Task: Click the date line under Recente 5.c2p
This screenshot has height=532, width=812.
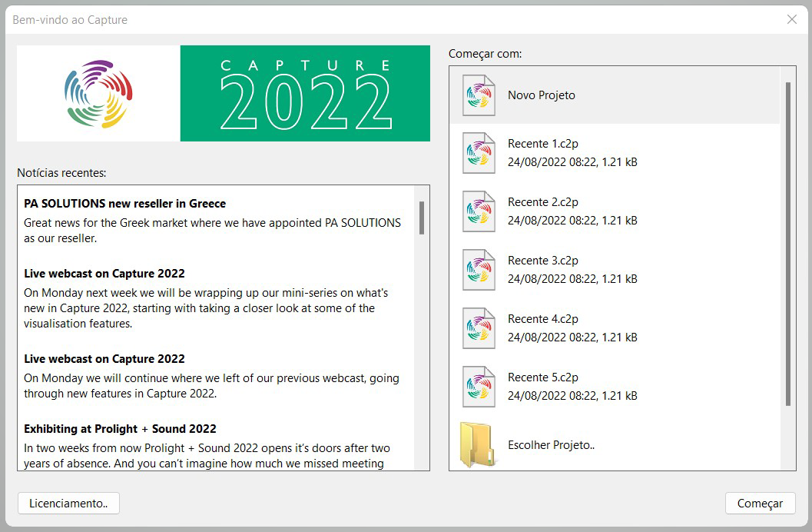Action: pyautogui.click(x=572, y=396)
